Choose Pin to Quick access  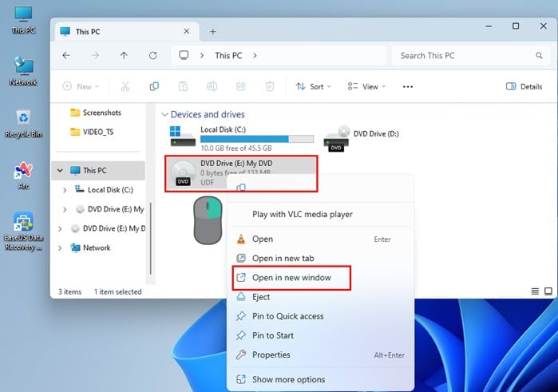click(320, 316)
